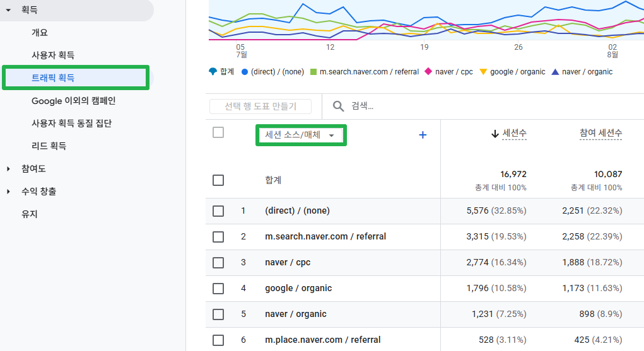Screen dimensions: 644x351
Task: Click naver / organic row label
Action: [296, 314]
